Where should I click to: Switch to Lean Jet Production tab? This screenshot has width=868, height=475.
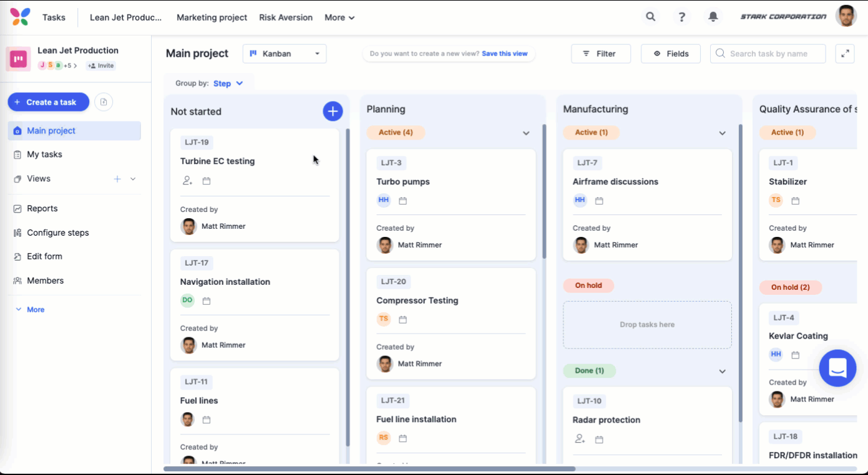(x=126, y=17)
